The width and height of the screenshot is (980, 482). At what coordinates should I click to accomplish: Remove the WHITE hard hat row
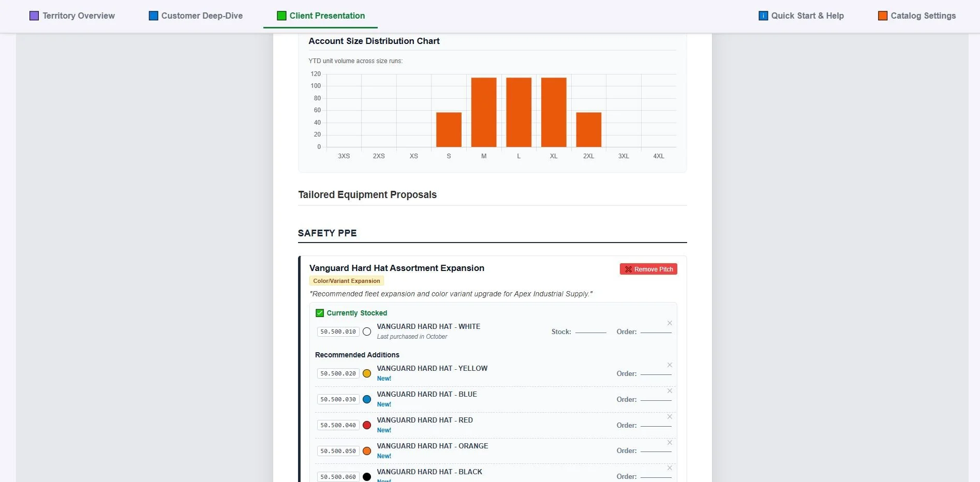670,323
